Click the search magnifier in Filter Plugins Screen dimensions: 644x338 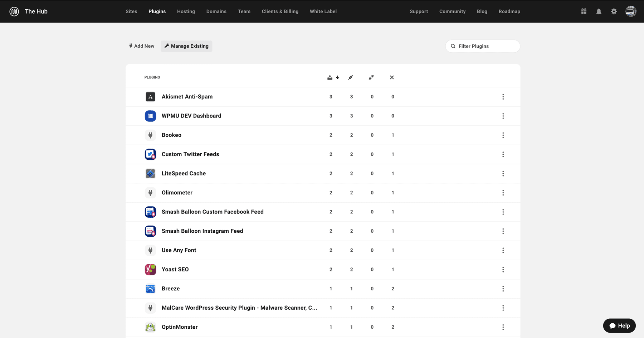pyautogui.click(x=453, y=46)
